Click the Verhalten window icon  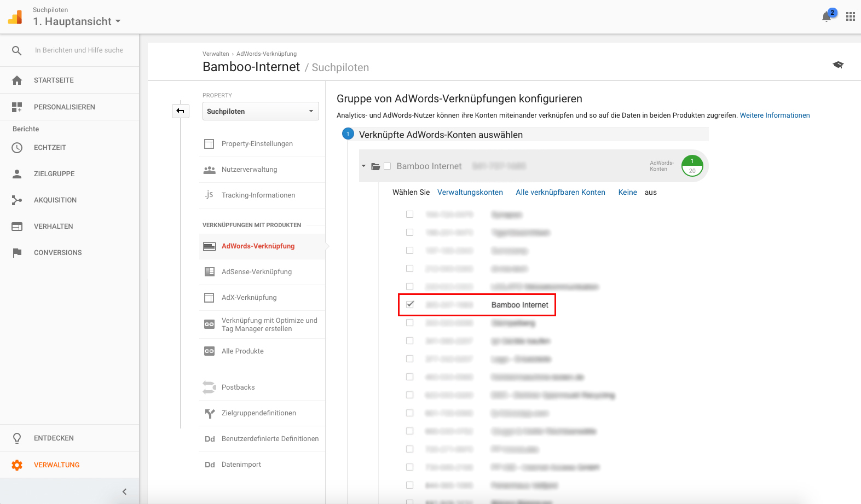tap(17, 227)
